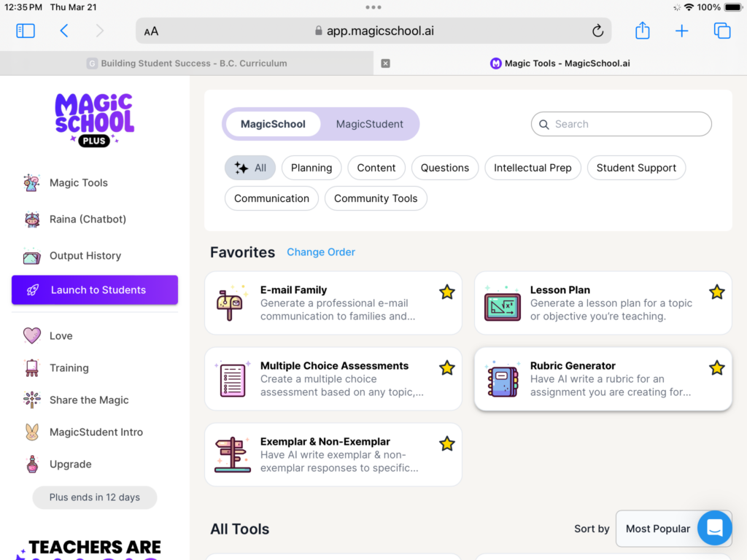747x560 pixels.
Task: Open the Rubric Generator tool
Action: click(603, 378)
